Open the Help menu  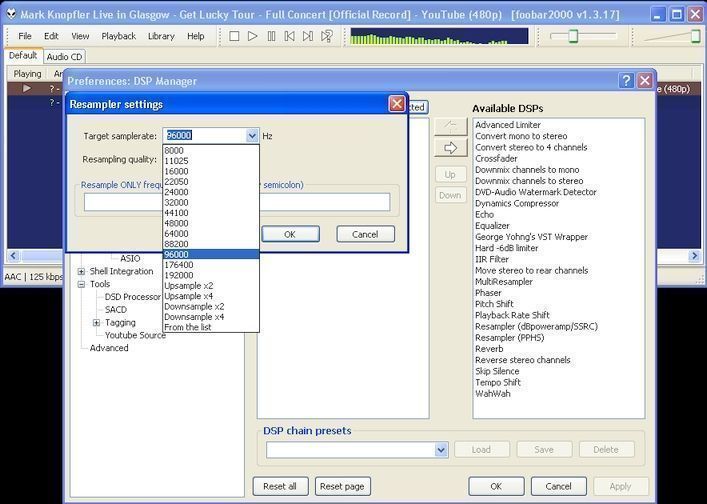(196, 36)
